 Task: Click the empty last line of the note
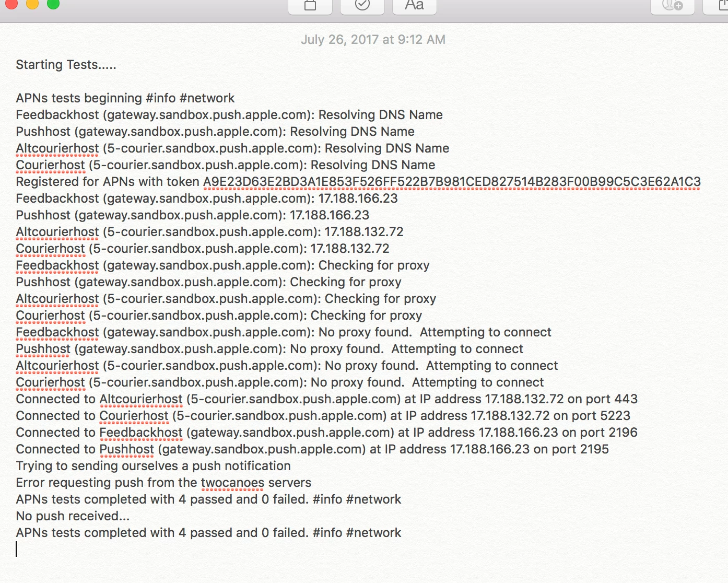click(209, 550)
